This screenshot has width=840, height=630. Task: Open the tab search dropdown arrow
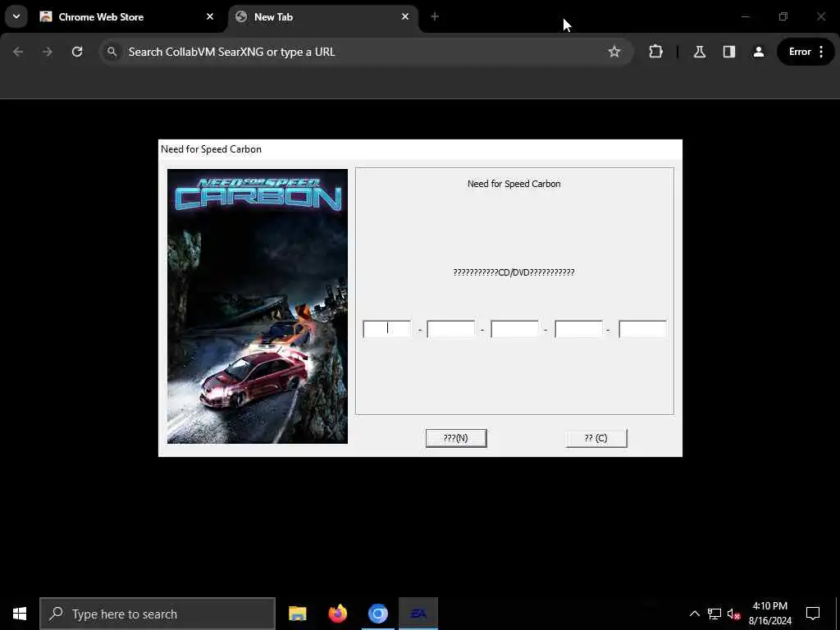tap(16, 16)
